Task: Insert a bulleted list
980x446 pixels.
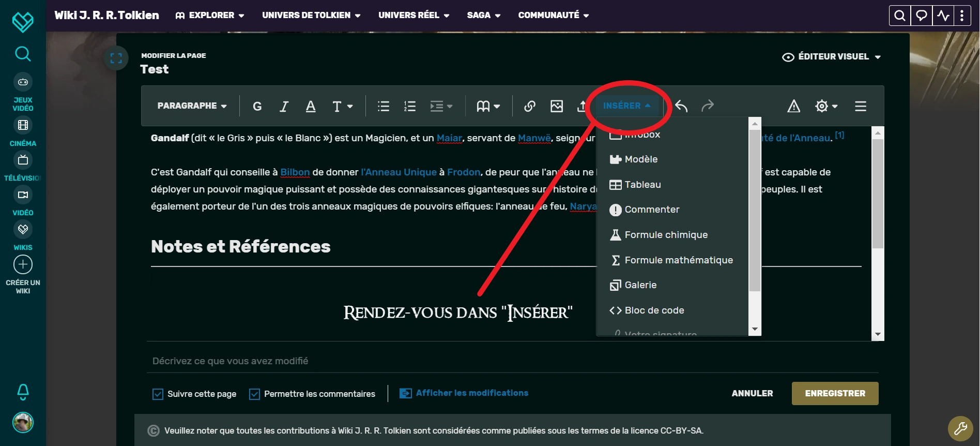Action: pyautogui.click(x=384, y=106)
